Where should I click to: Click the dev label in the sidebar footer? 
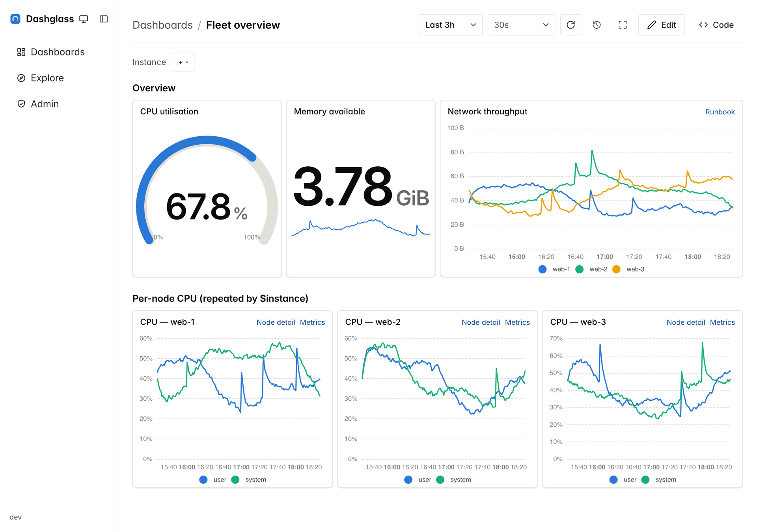[x=15, y=517]
